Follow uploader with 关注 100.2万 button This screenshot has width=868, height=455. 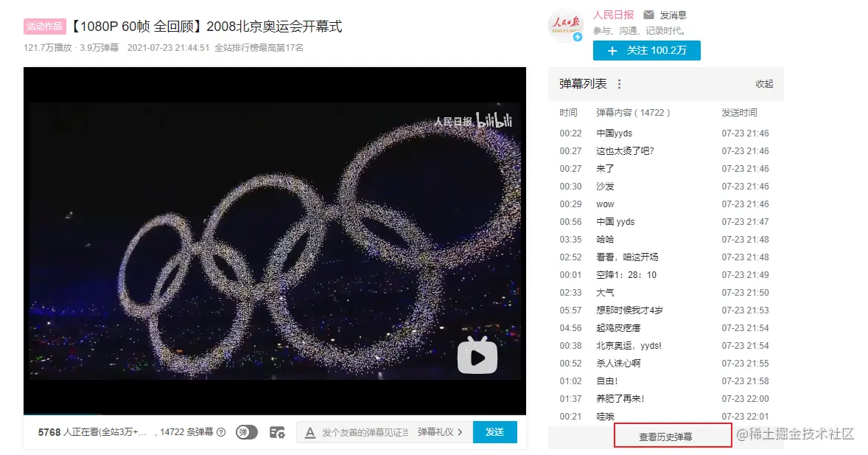point(646,50)
